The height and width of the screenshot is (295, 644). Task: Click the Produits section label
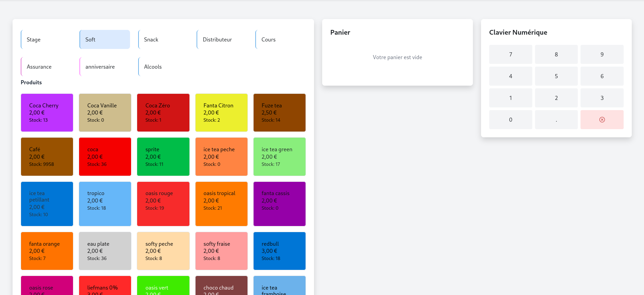pos(31,82)
